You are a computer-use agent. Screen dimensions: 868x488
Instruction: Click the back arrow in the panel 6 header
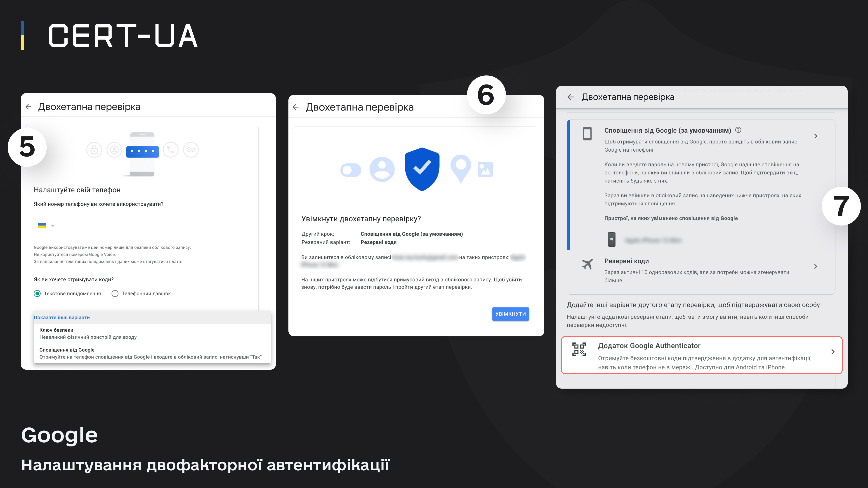(x=295, y=107)
